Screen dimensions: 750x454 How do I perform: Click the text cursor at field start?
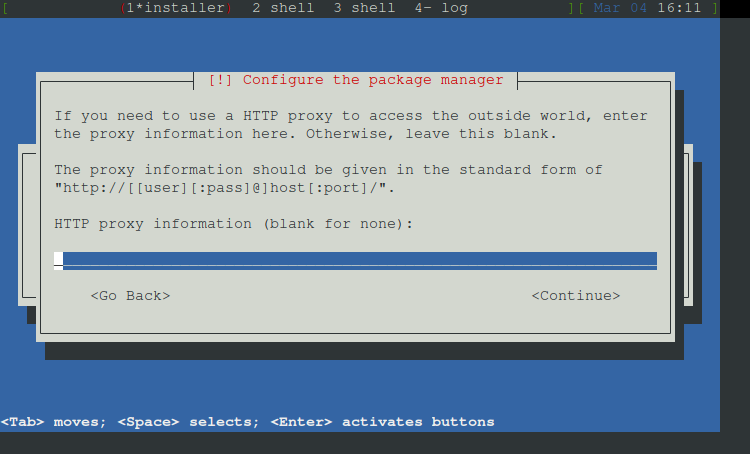click(x=58, y=260)
